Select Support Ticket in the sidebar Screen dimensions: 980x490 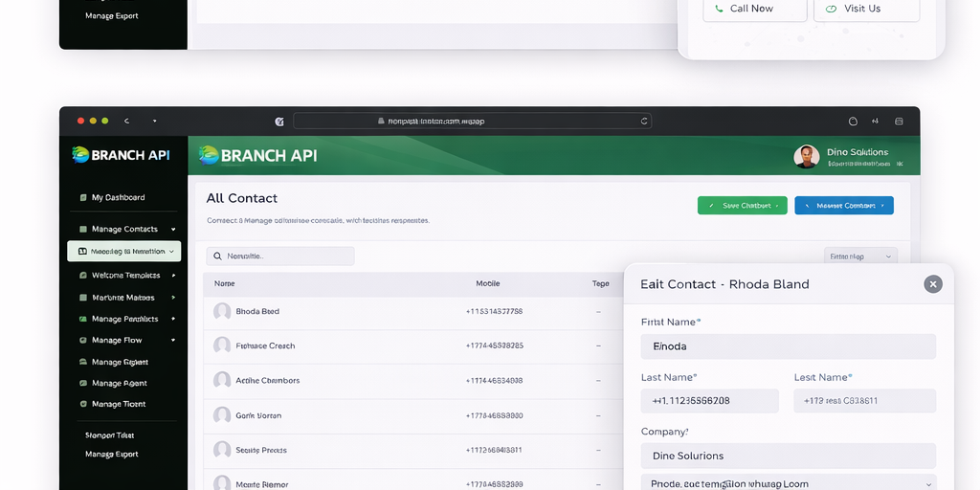[x=112, y=435]
